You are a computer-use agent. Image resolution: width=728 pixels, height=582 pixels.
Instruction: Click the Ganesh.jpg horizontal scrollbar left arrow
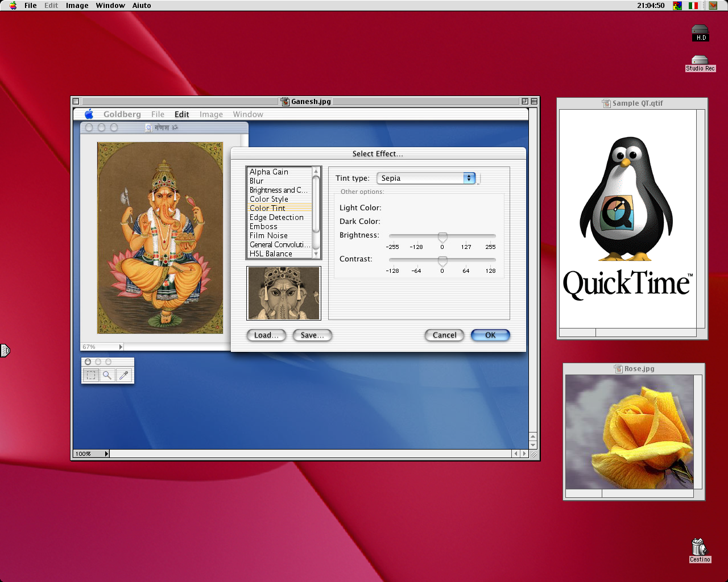[x=516, y=454]
